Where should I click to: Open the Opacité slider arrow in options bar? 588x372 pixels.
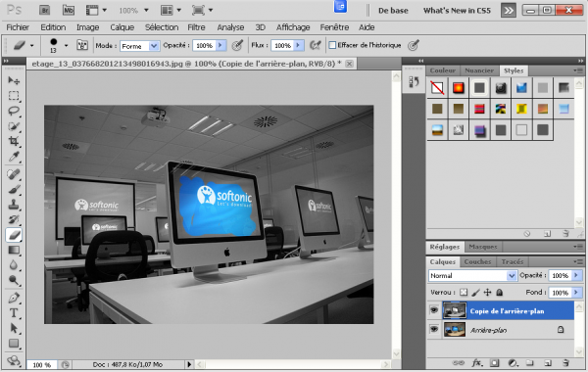coord(220,45)
